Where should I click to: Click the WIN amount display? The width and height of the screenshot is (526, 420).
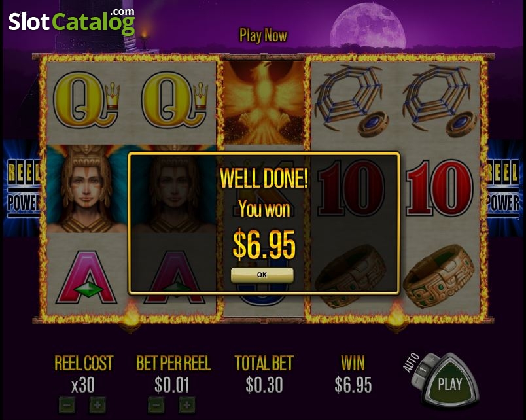[353, 385]
